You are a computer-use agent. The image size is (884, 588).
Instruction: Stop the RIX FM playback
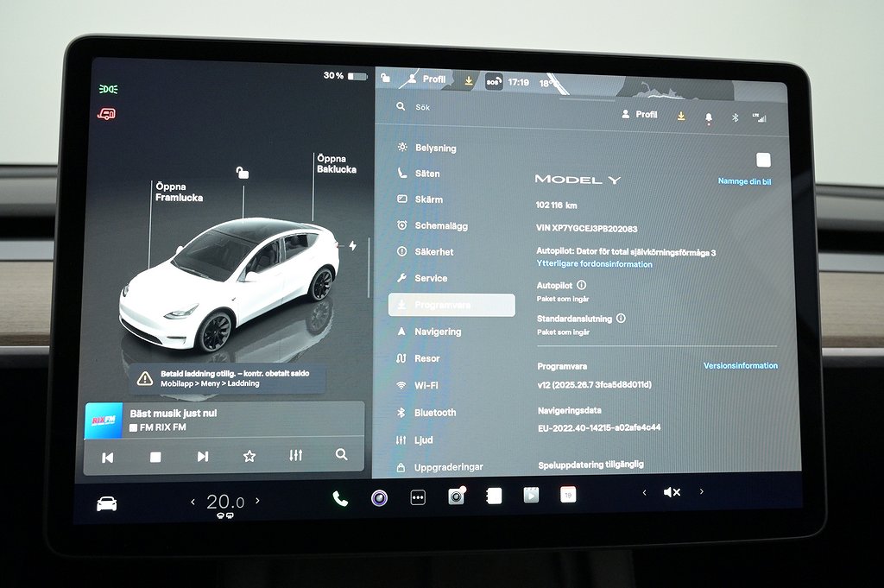coord(155,457)
